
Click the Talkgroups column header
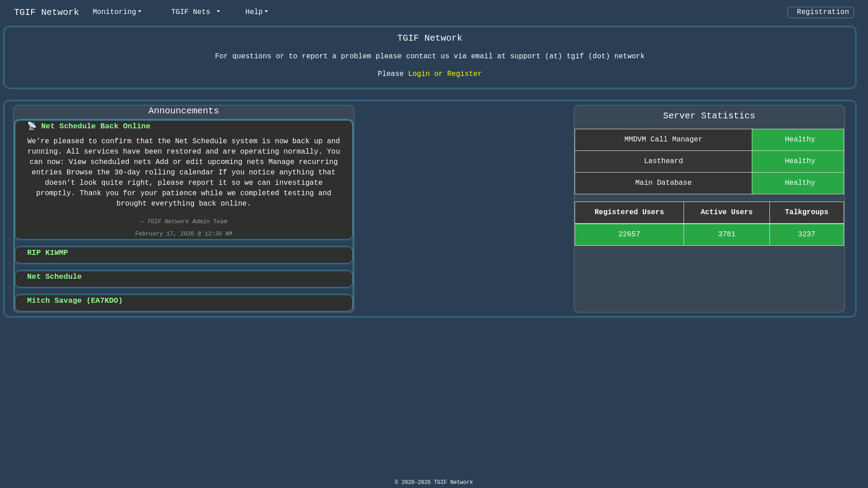(807, 212)
